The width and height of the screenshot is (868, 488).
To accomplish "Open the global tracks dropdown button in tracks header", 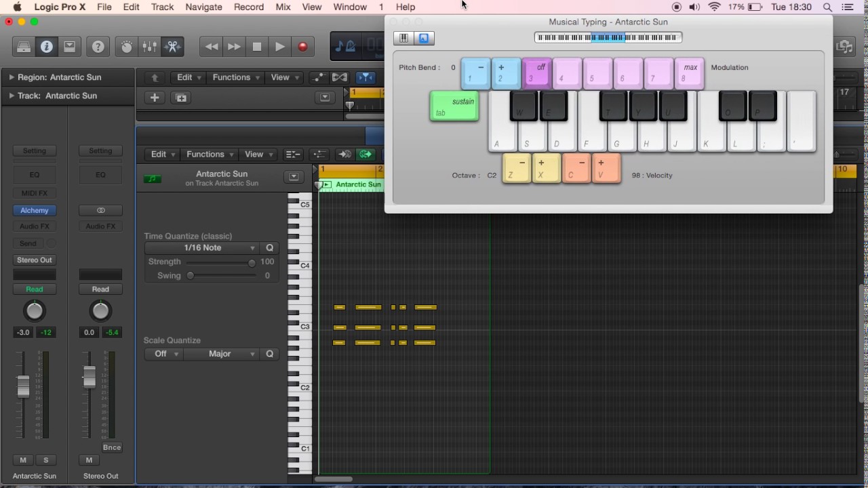I will [325, 98].
